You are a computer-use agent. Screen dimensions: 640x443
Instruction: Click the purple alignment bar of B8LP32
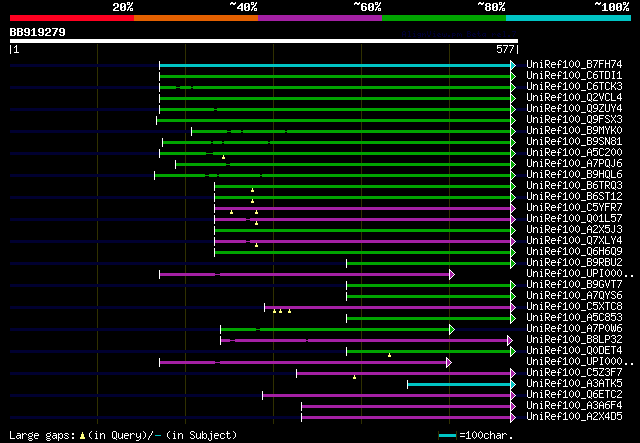pyautogui.click(x=364, y=340)
